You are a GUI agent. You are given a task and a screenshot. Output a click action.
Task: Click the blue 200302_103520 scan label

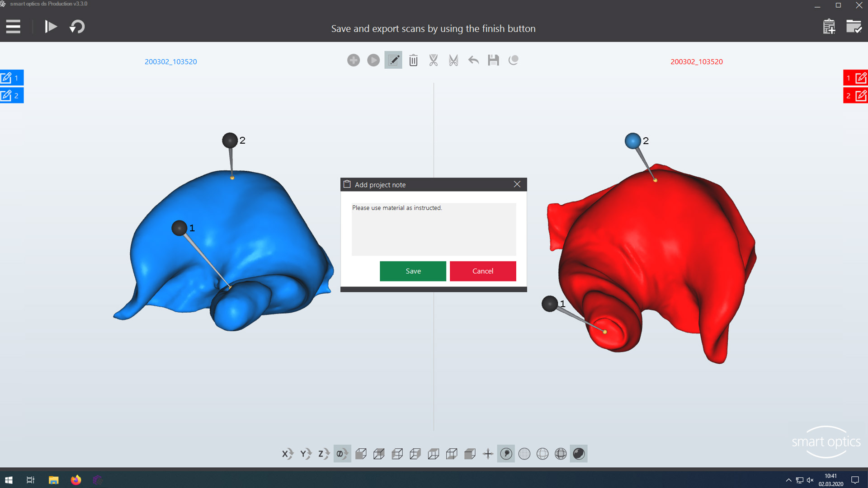click(x=171, y=61)
